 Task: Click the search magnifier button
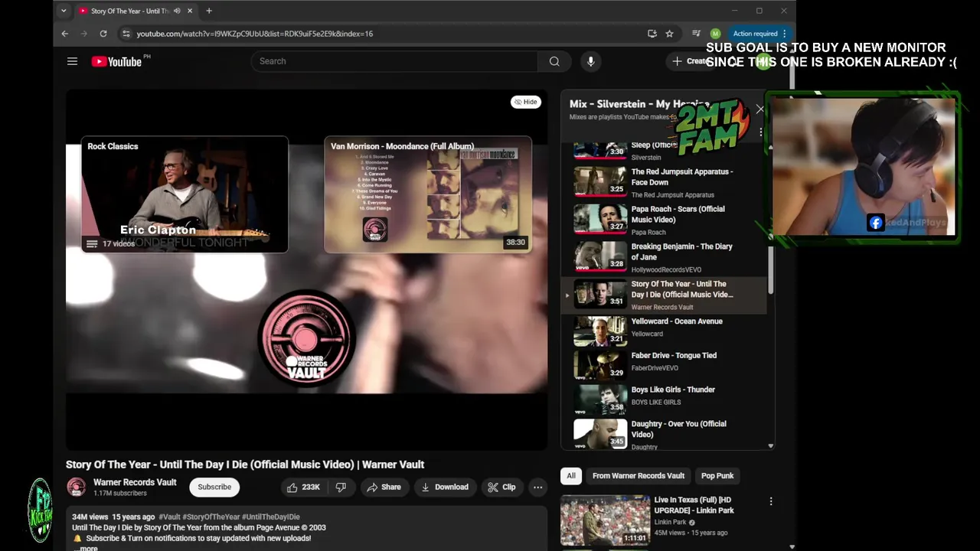pyautogui.click(x=554, y=61)
